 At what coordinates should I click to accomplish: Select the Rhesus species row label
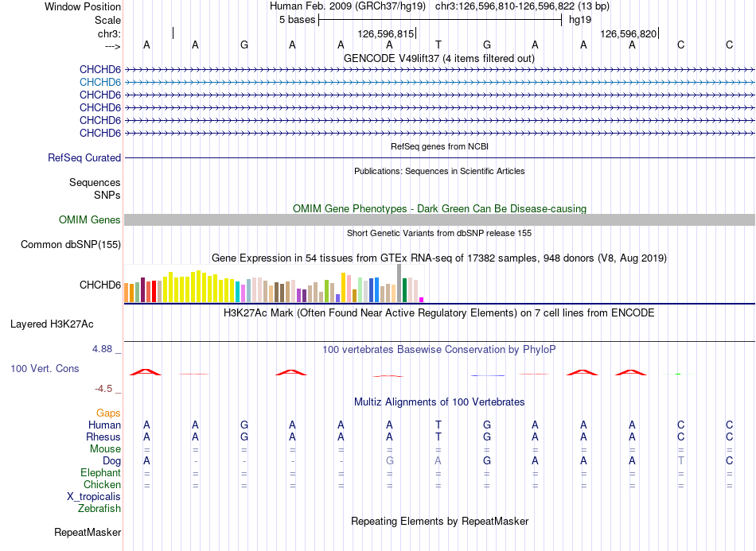pos(103,437)
